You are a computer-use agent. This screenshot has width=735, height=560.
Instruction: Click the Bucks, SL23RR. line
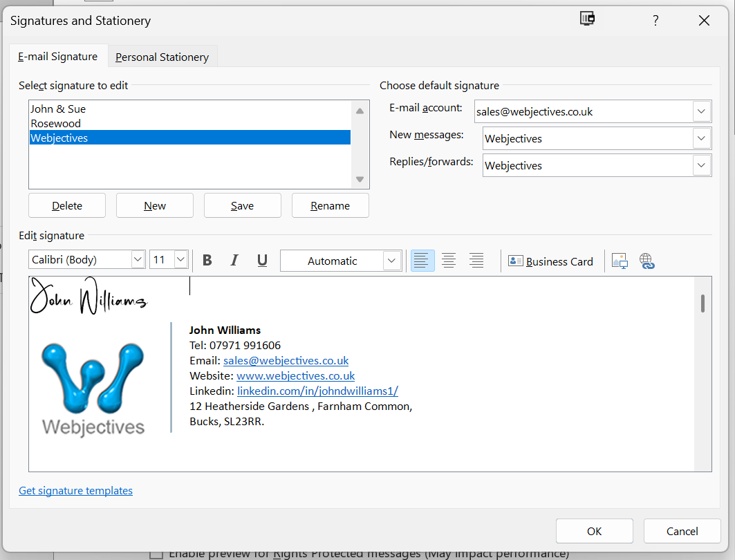[x=227, y=421]
